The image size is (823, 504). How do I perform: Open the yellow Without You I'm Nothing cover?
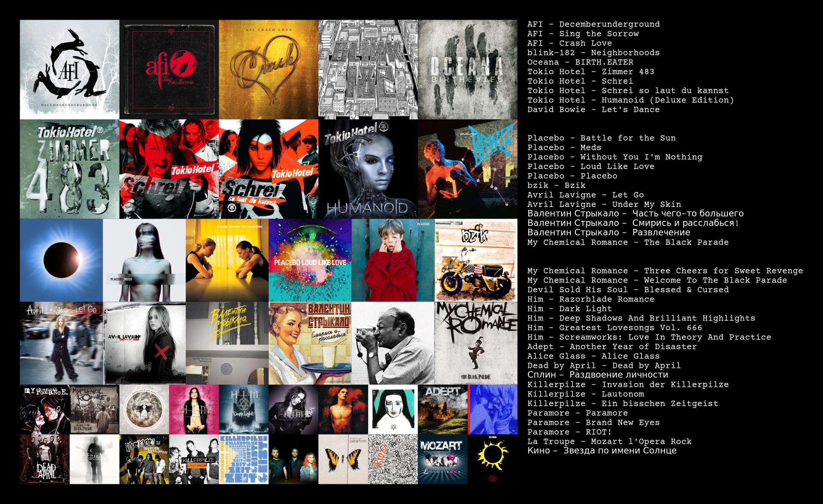click(227, 260)
